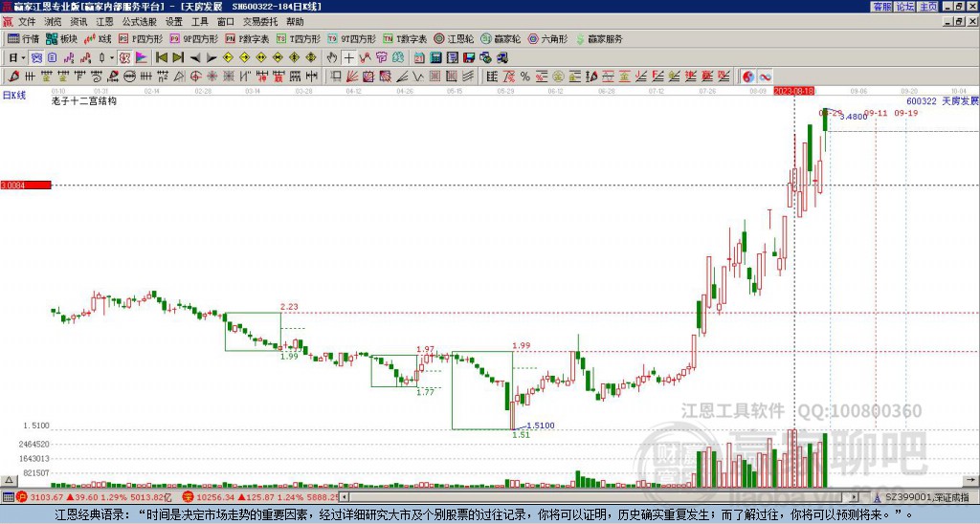This screenshot has height=524, width=980.
Task: Click the 深 index status icon
Action: 189,497
